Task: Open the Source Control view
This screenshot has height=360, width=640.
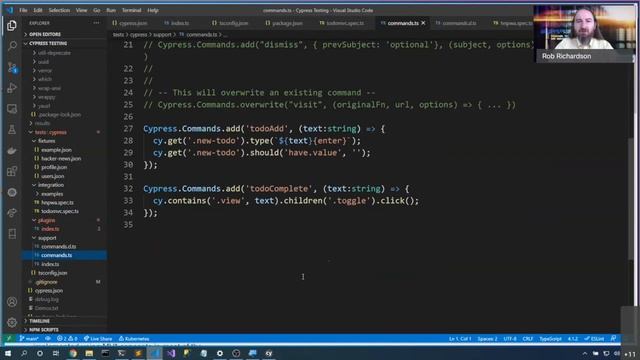Action: 12,67
